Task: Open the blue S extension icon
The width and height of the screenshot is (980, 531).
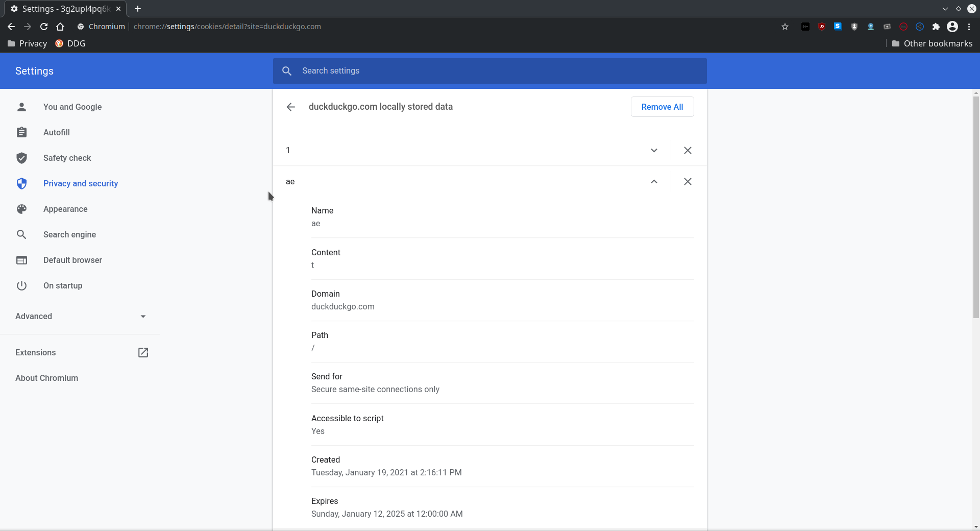Action: pos(838,27)
